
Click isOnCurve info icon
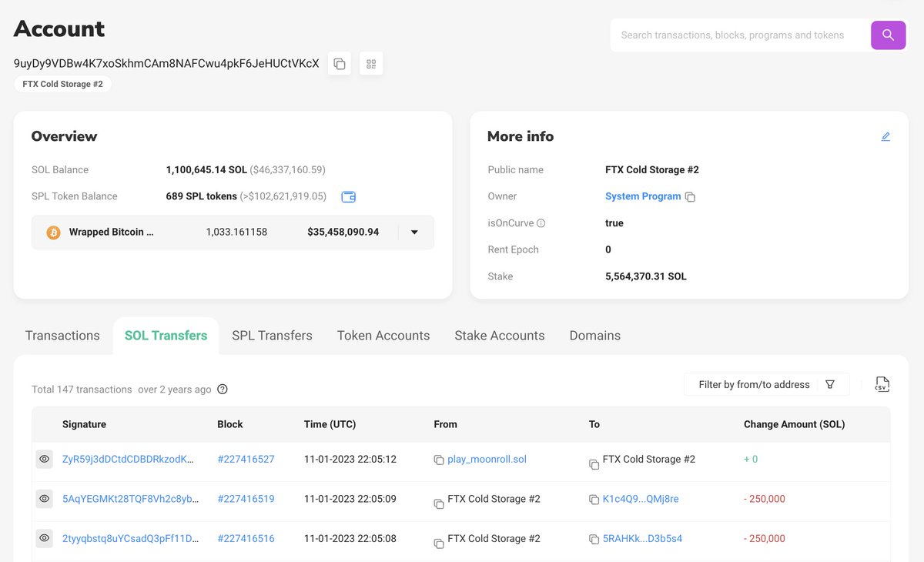click(541, 223)
